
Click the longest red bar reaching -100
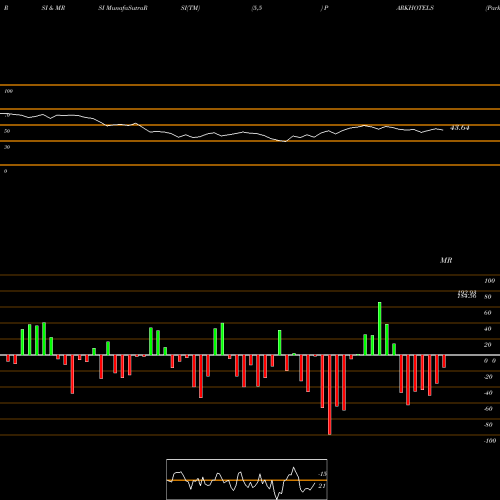[x=330, y=395]
